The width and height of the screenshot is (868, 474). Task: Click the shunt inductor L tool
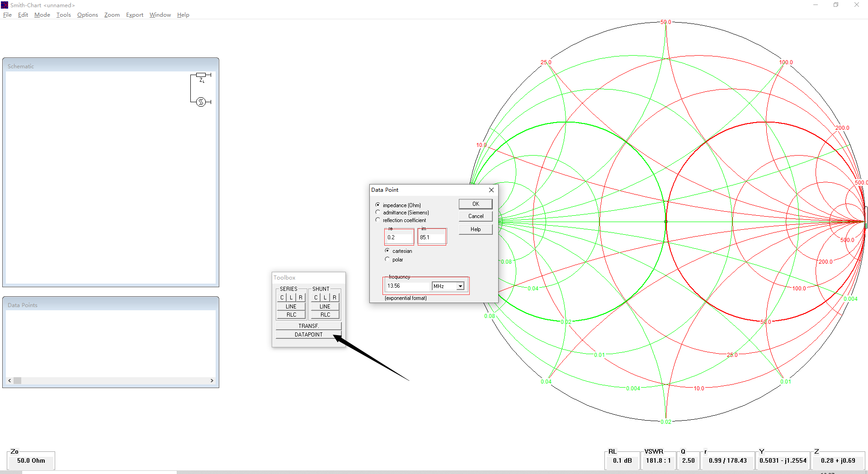pyautogui.click(x=325, y=297)
